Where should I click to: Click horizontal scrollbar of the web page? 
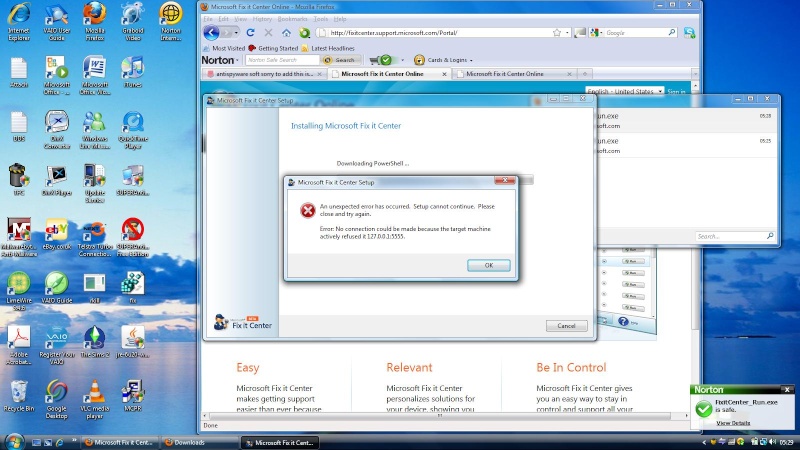coord(440,416)
